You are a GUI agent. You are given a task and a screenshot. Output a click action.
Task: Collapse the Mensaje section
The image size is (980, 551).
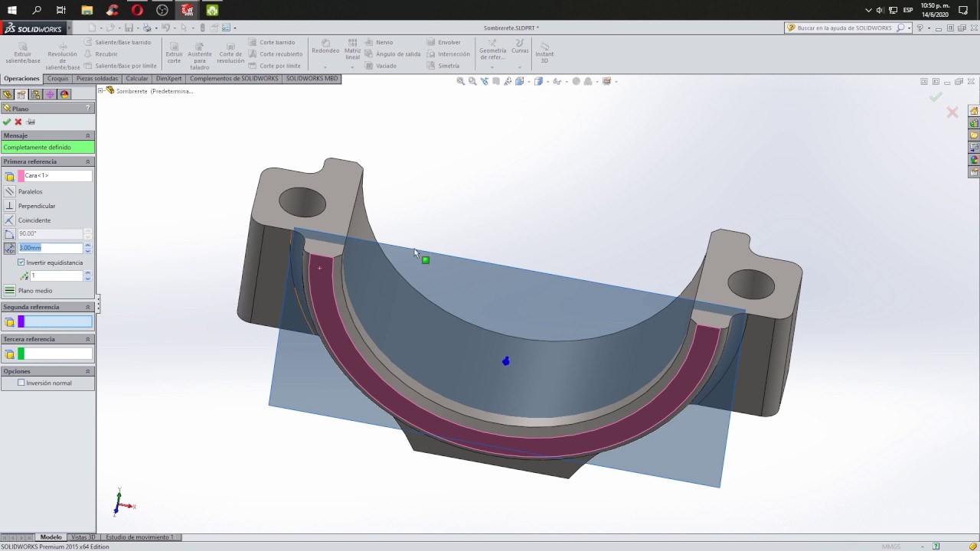coord(87,135)
